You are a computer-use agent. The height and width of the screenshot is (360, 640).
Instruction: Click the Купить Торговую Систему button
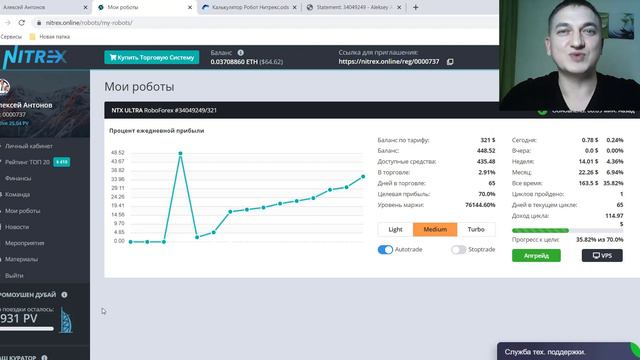151,58
